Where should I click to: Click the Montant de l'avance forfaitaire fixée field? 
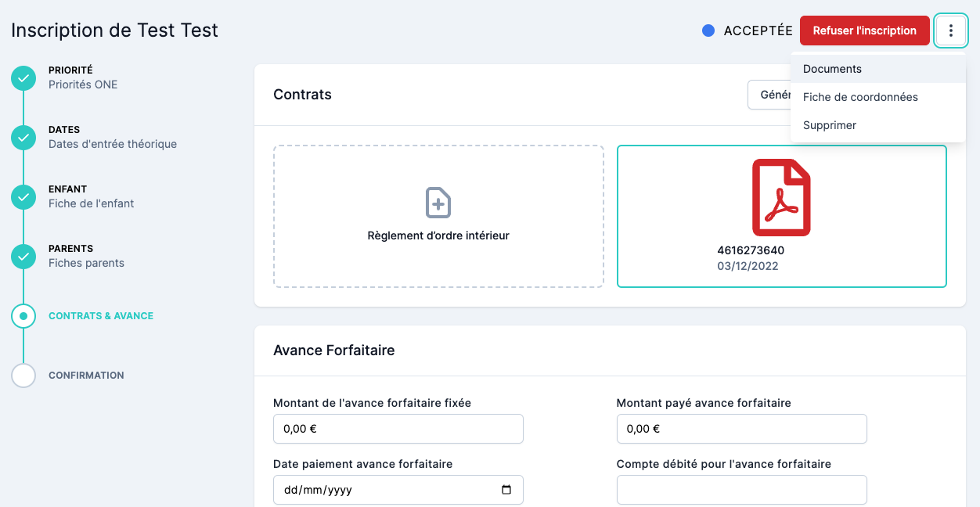(x=398, y=429)
